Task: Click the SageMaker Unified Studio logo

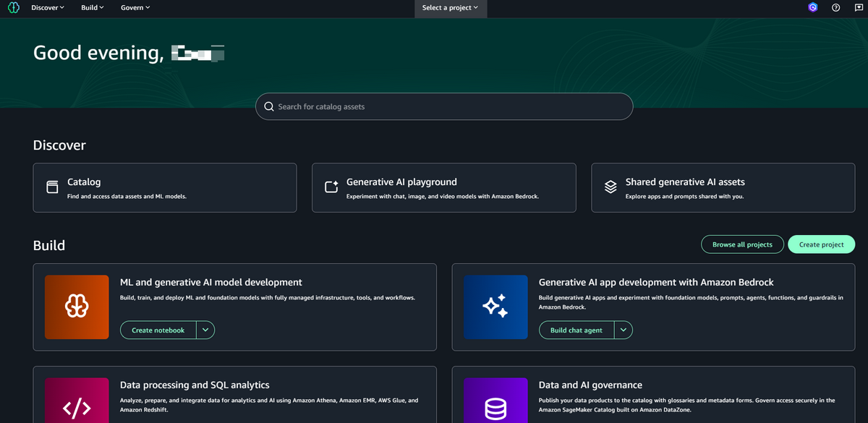Action: 14,8
